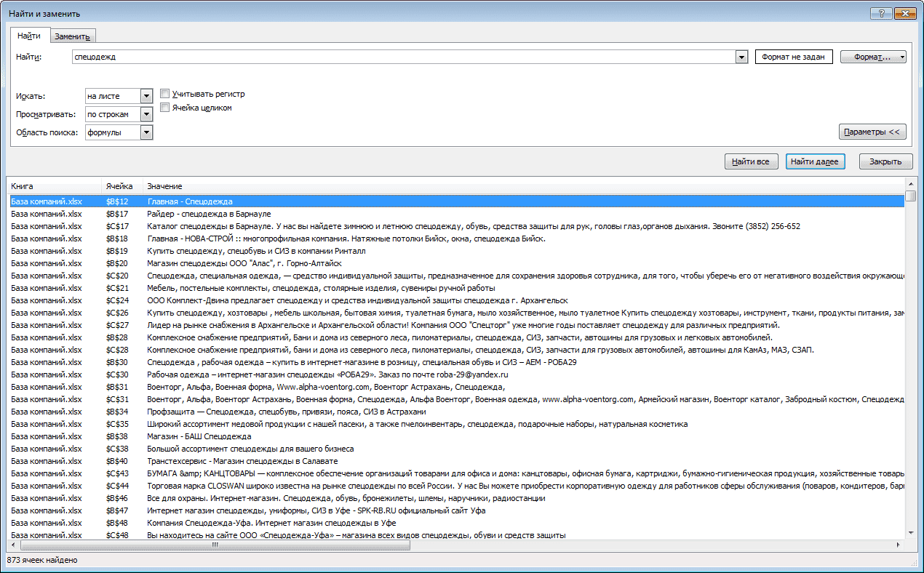The image size is (924, 573).
Task: Click the Найти все button
Action: coord(752,161)
